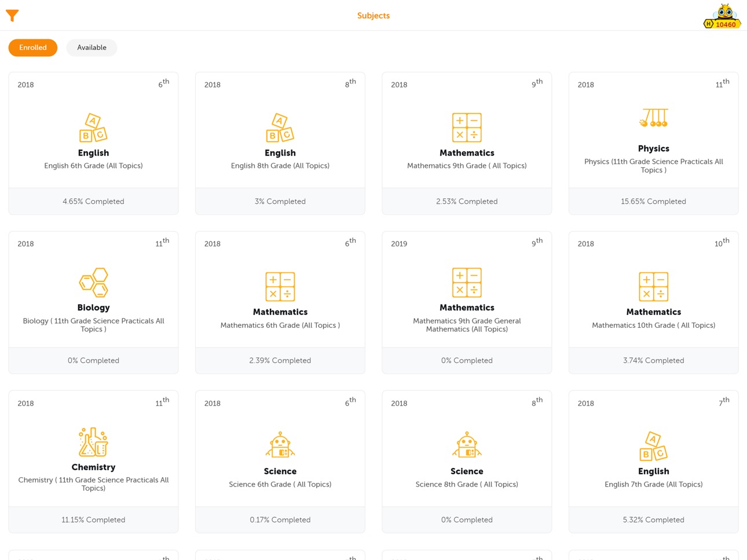Open Biology 11th Grade Science Practicals description

[x=93, y=325]
